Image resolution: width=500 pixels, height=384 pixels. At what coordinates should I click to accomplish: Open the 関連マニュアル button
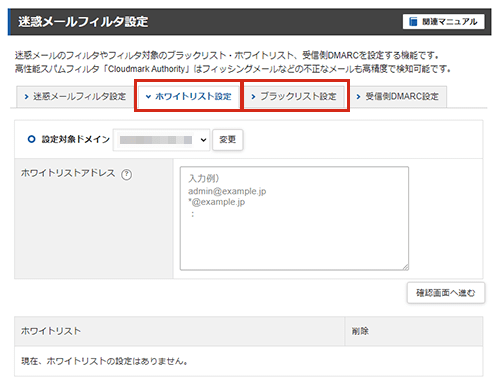pyautogui.click(x=443, y=22)
